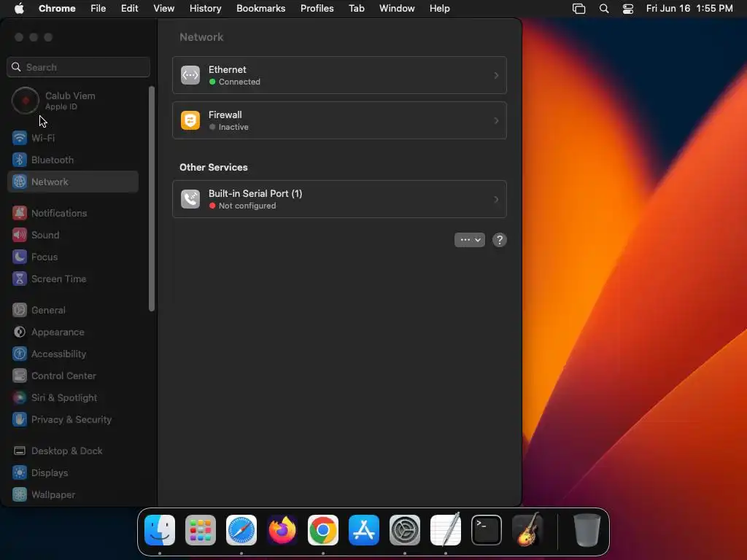Open Bluetooth settings pane
The height and width of the screenshot is (560, 747).
(x=73, y=160)
